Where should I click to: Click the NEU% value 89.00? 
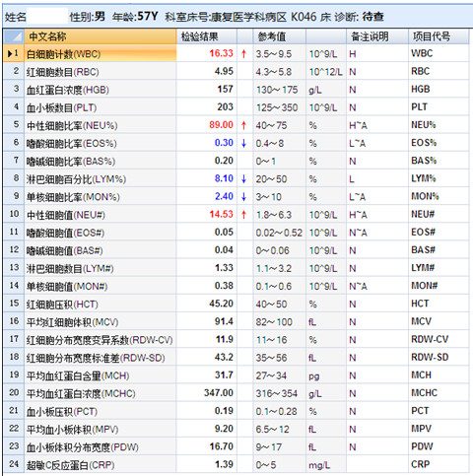[221, 125]
